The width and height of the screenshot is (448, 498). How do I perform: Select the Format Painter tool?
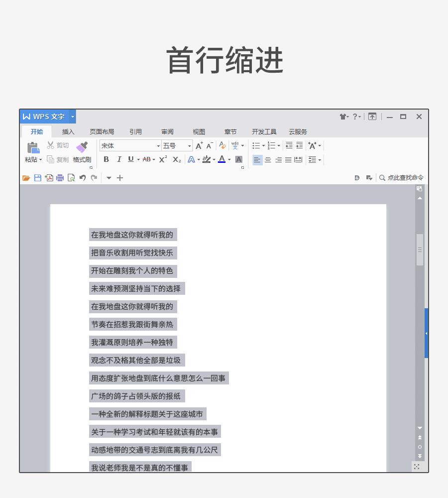click(82, 152)
